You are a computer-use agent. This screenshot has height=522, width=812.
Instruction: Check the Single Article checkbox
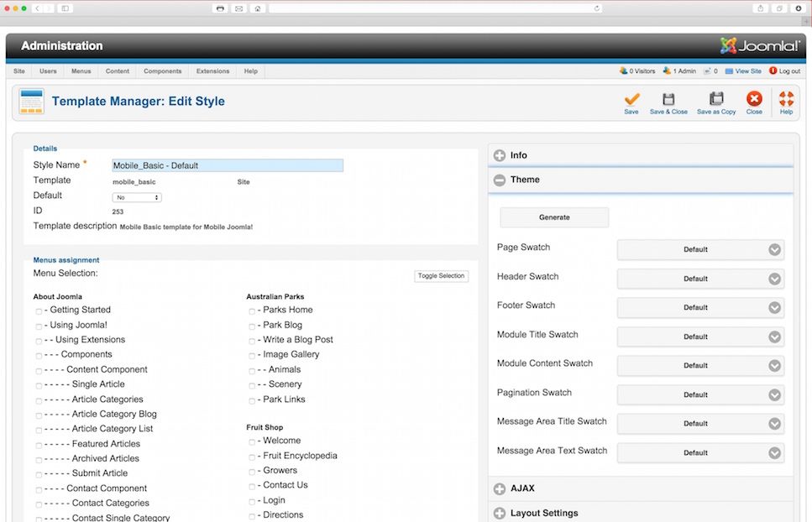(39, 385)
